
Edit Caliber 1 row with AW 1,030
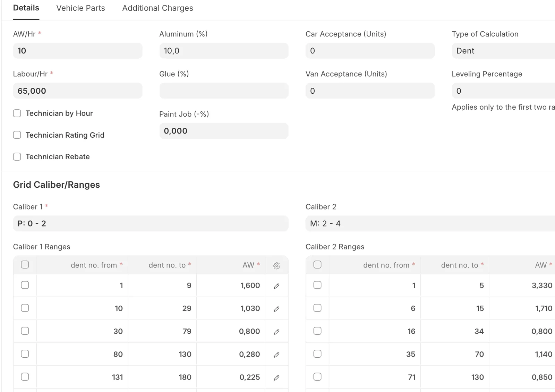[276, 309]
